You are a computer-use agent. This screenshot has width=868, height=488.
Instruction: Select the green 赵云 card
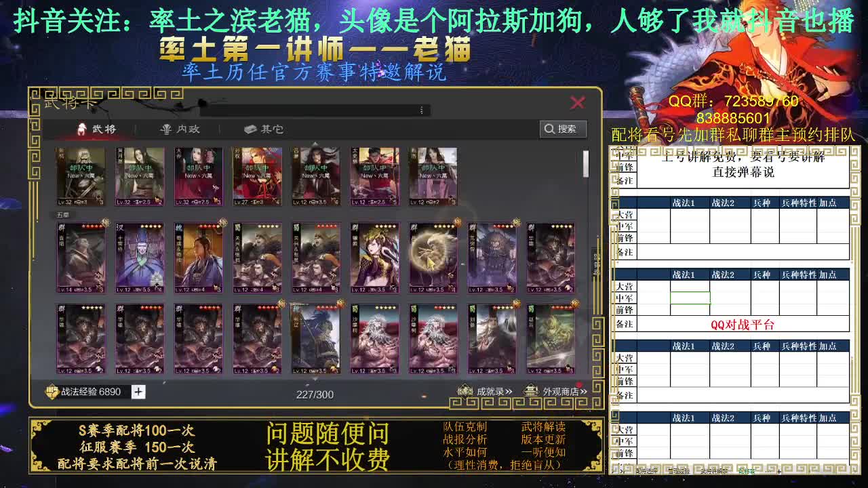click(x=551, y=339)
